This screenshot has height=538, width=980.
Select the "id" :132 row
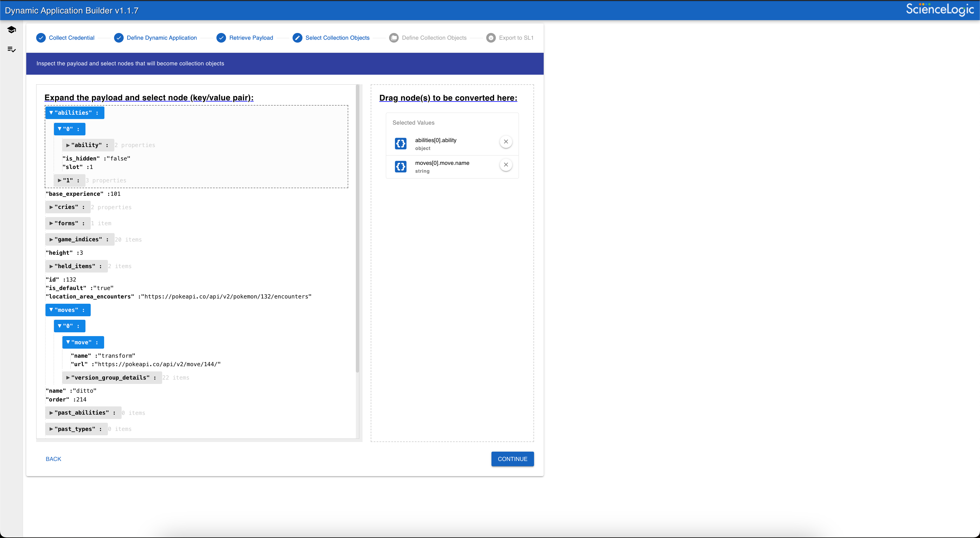coord(61,279)
